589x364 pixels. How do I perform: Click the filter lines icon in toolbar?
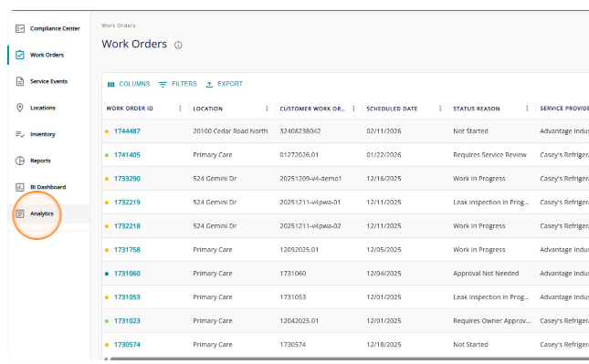pos(163,85)
